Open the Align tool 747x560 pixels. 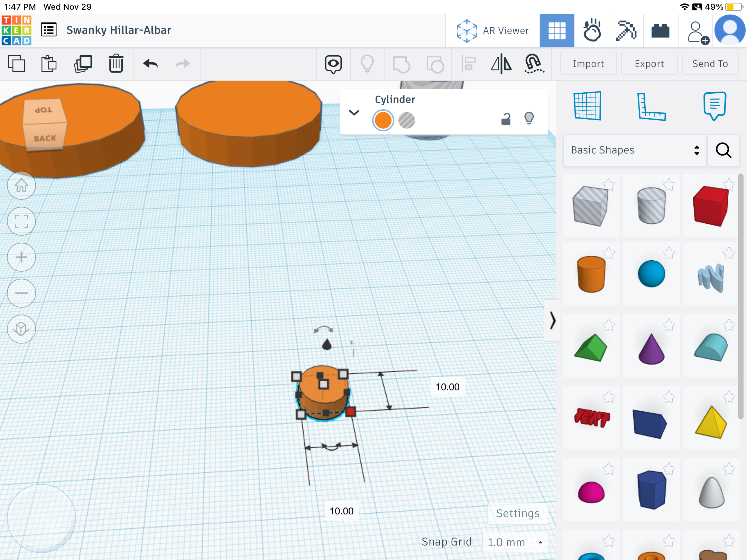tap(468, 64)
